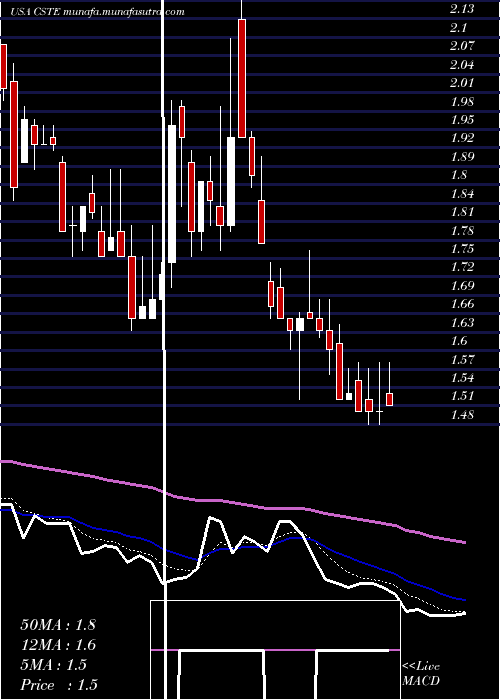500x700 pixels.
Task: Click the '<<Live MACD' label
Action: pos(421,674)
